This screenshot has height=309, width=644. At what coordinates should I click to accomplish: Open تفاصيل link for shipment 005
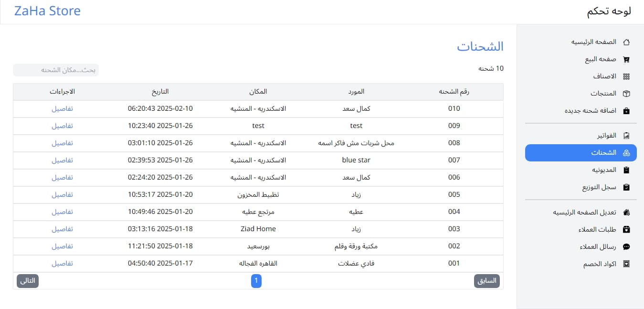pyautogui.click(x=62, y=194)
